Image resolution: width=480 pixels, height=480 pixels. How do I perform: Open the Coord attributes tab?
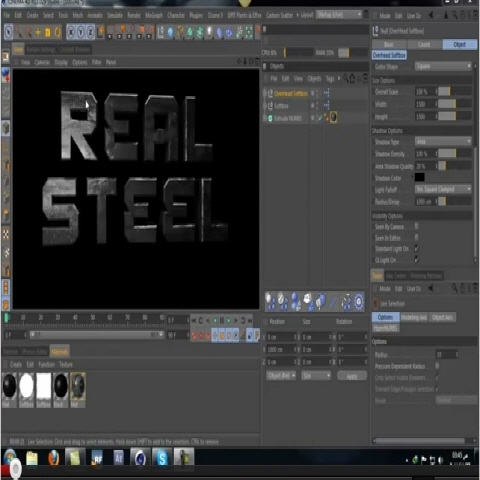point(424,44)
